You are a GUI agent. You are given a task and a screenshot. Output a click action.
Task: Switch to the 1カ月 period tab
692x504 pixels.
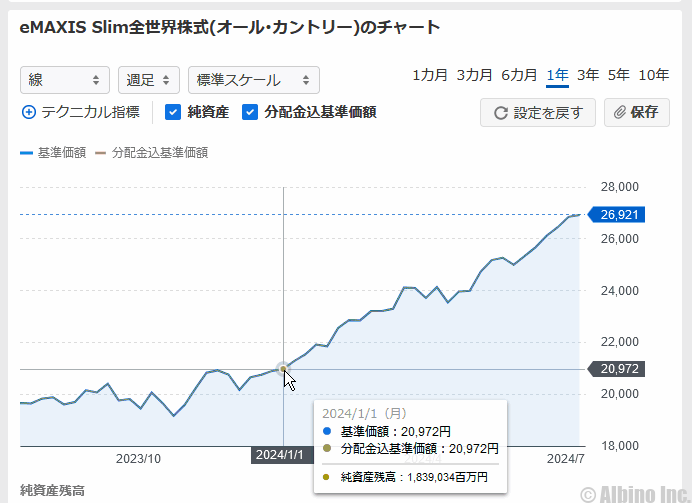point(430,75)
